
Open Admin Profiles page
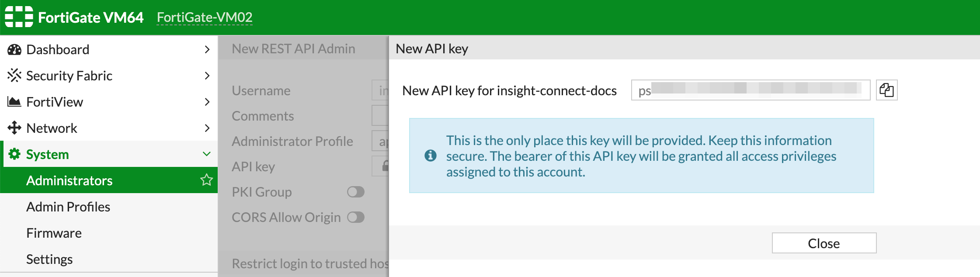[x=68, y=207]
